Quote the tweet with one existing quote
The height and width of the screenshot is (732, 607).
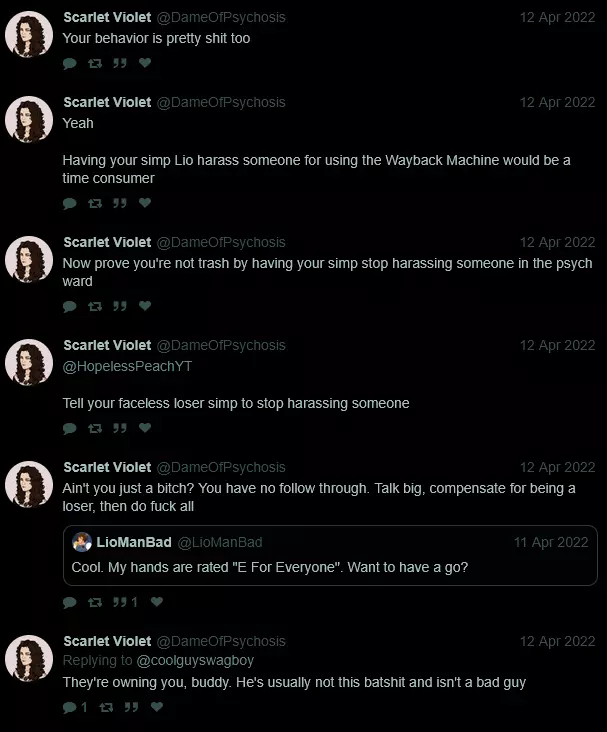click(125, 602)
